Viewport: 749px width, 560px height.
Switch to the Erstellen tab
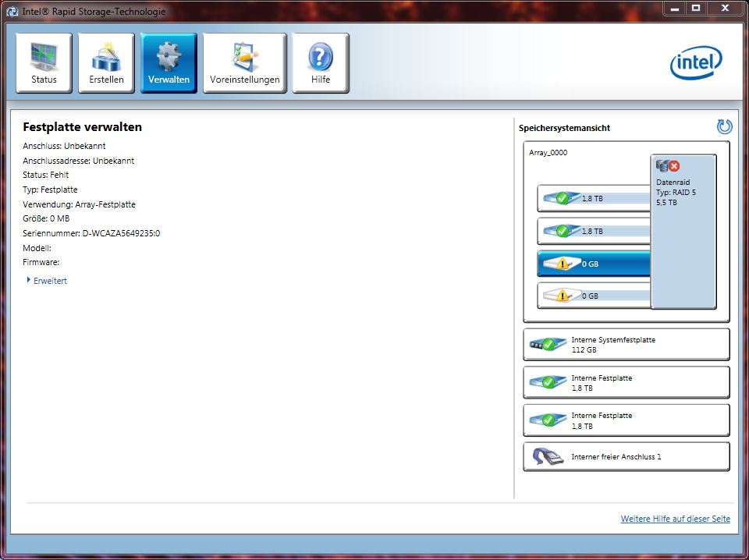[x=107, y=63]
